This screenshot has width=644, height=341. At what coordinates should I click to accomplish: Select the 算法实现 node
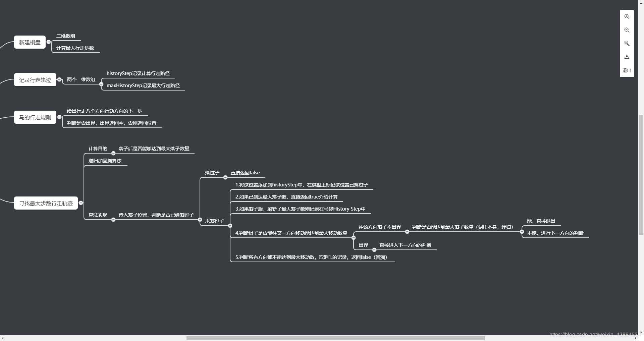click(98, 215)
